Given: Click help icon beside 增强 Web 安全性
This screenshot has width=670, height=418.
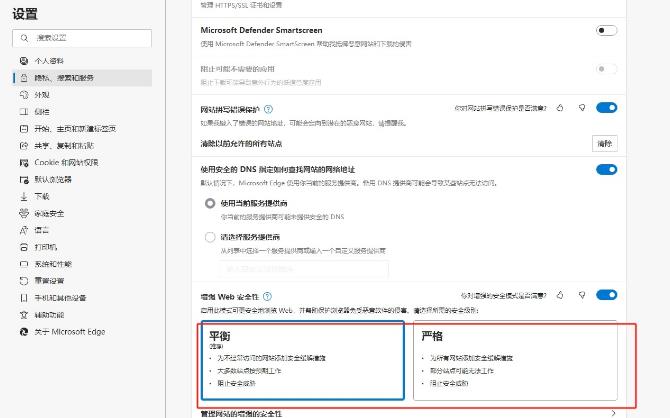Looking at the screenshot, I should click(x=267, y=296).
